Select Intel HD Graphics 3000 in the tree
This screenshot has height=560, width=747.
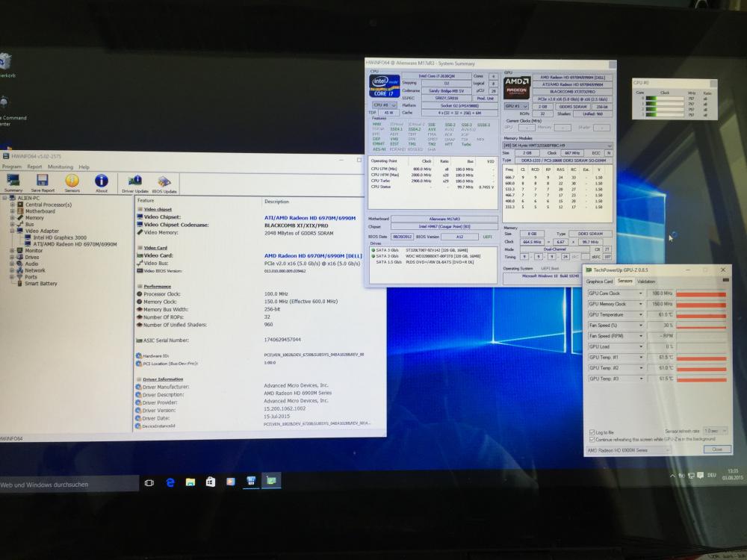[60, 237]
